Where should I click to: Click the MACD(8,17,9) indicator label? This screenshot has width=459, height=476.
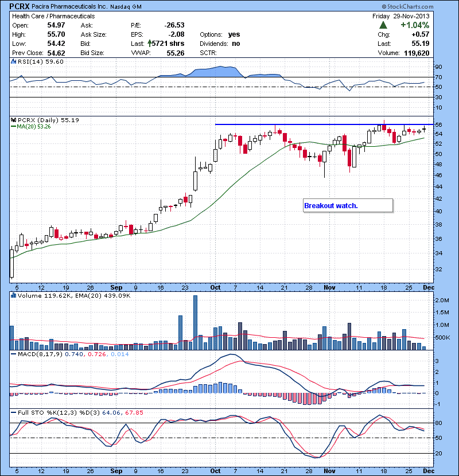40,354
